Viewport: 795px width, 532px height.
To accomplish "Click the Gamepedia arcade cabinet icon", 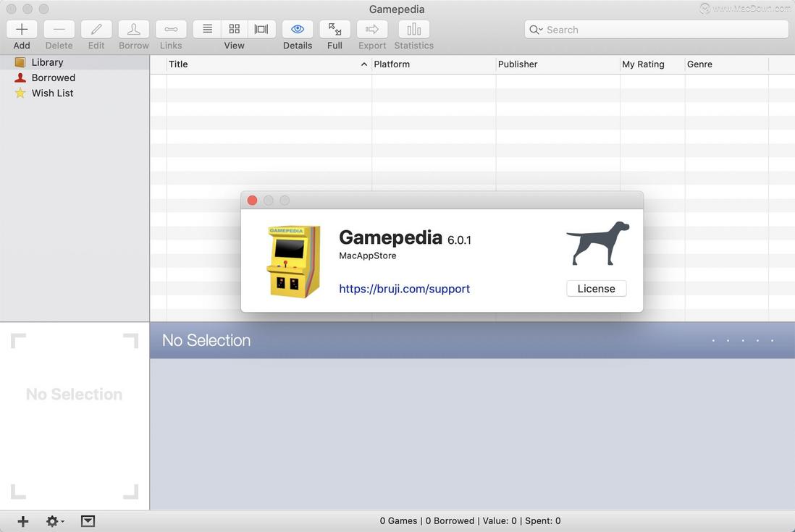I will click(293, 261).
